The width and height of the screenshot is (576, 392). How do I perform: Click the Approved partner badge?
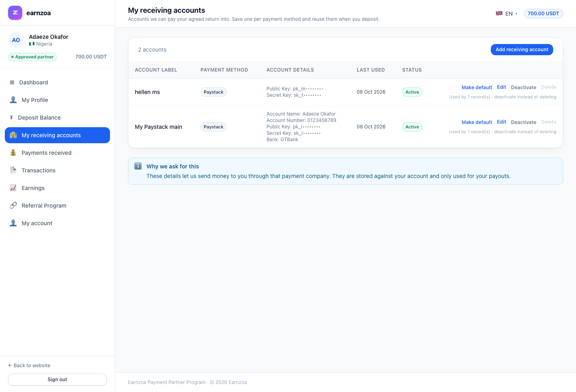(x=32, y=57)
